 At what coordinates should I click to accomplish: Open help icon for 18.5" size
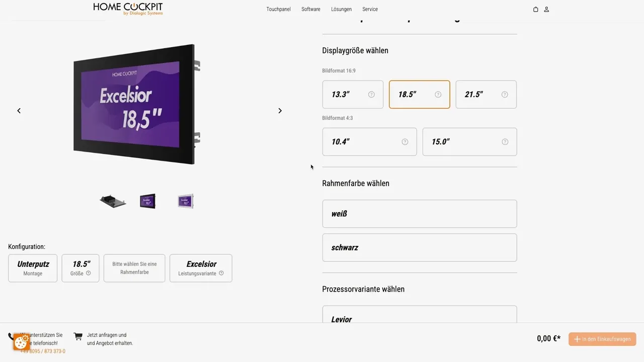point(438,95)
